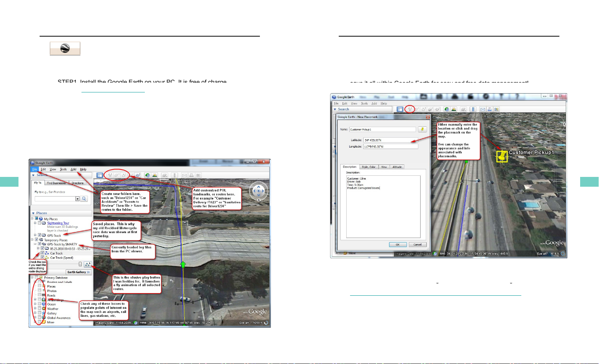
Task: Open the Altitude tab in New Placemark dialog
Action: point(397,167)
